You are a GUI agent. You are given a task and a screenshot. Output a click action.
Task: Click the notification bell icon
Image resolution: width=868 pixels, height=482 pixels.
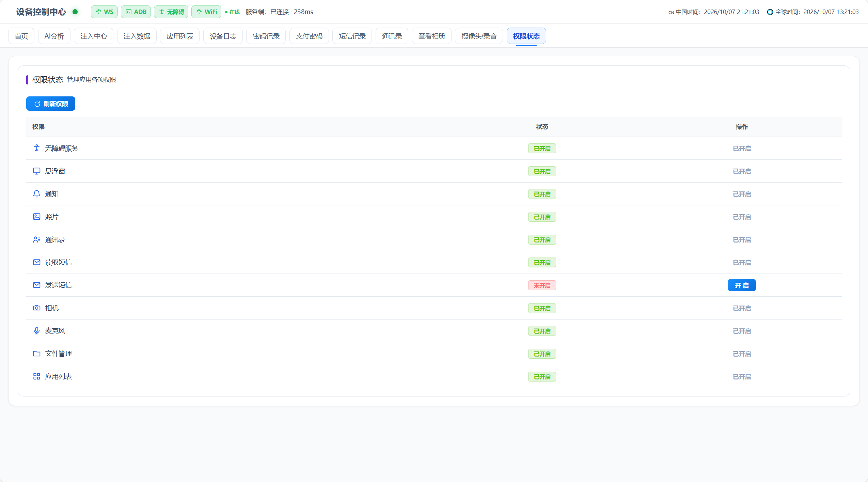[36, 194]
